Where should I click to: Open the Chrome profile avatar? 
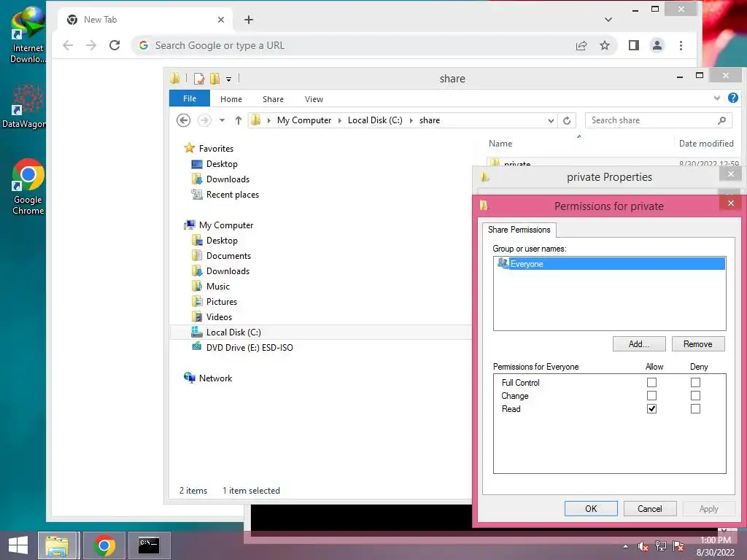pyautogui.click(x=657, y=45)
